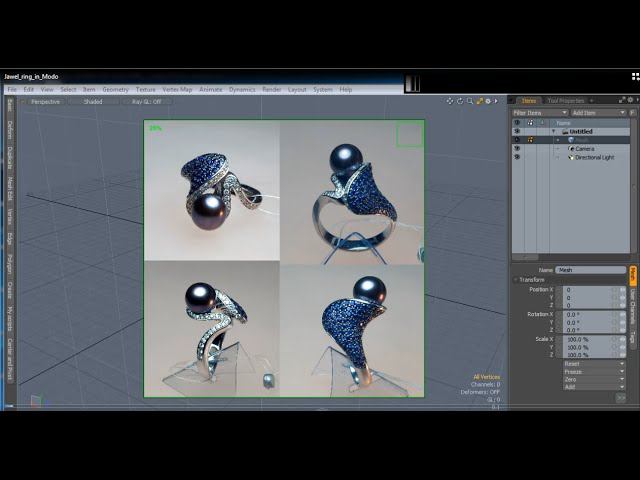This screenshot has height=480, width=640.
Task: Select the User Channels vertical tab
Action: (633, 308)
